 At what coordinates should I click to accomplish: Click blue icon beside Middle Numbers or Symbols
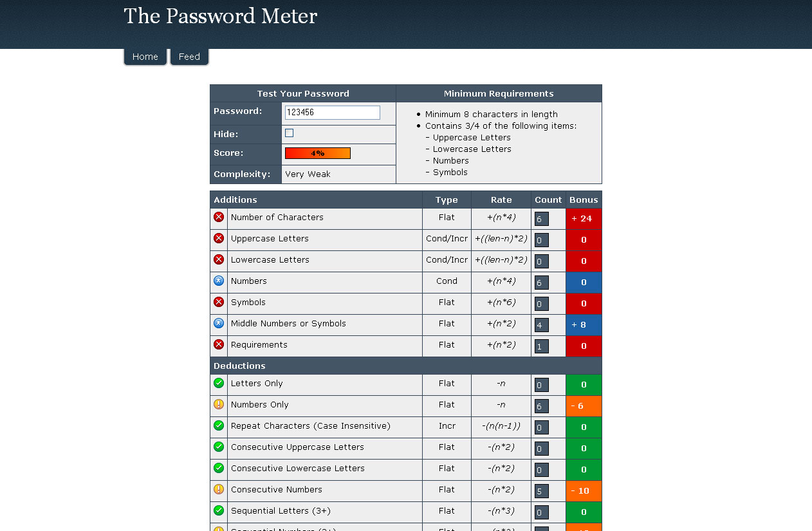(219, 324)
